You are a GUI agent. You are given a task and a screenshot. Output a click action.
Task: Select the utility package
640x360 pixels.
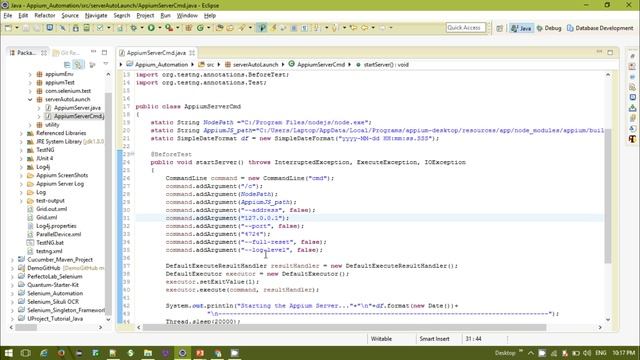tap(52, 124)
